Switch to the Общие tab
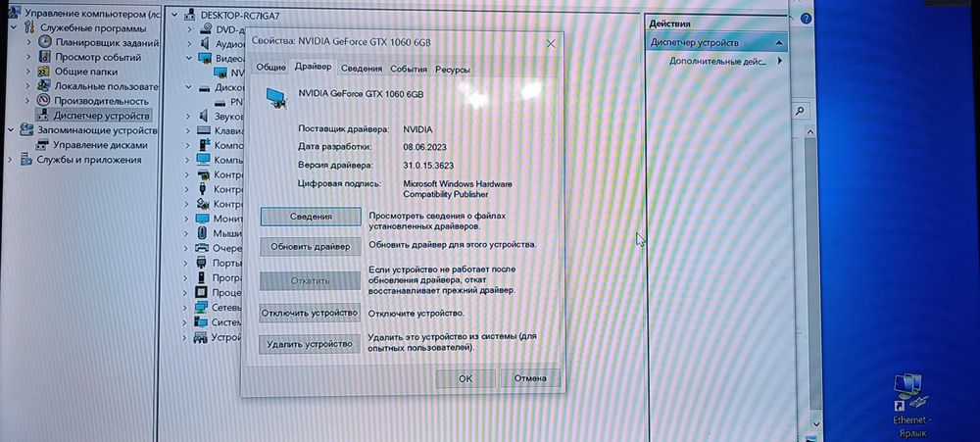 tap(270, 69)
